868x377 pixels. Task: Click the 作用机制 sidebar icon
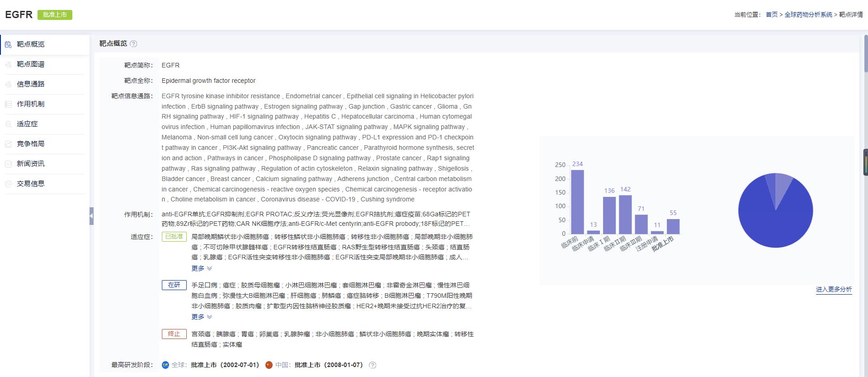(8, 104)
